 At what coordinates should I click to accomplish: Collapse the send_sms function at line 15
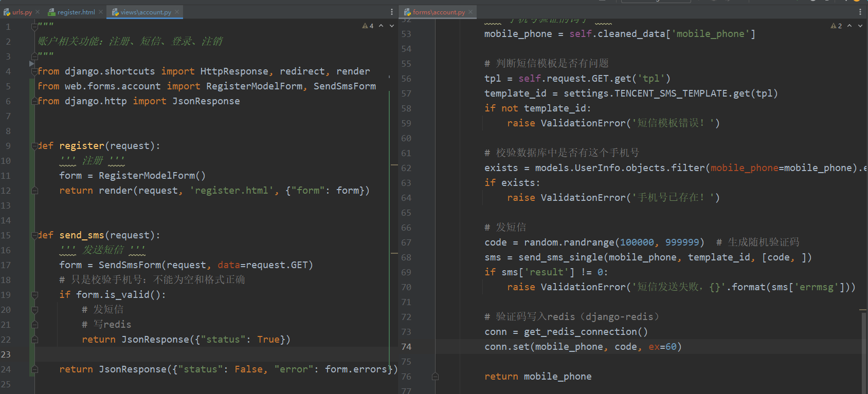click(x=34, y=235)
